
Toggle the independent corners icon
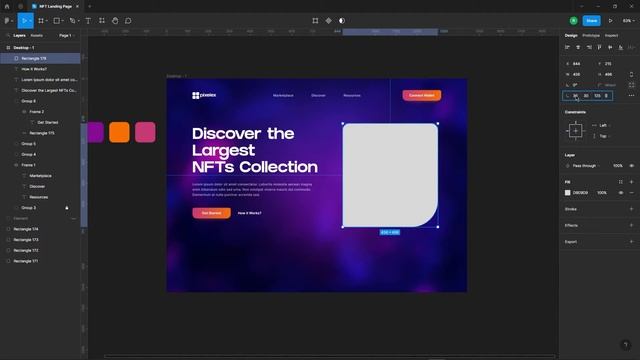coord(631,85)
